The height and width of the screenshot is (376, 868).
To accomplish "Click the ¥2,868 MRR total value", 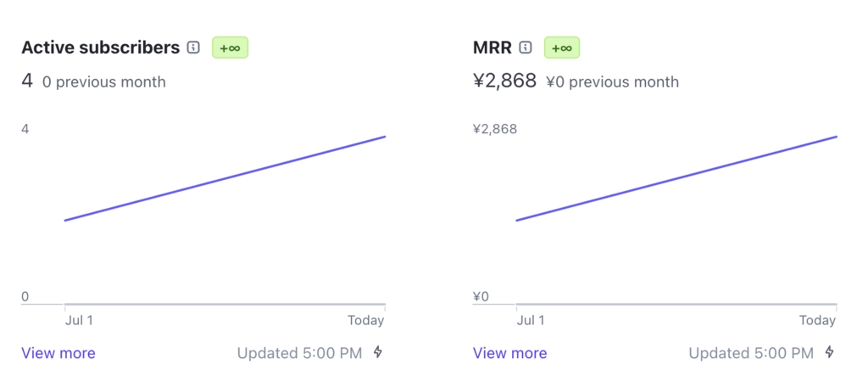I will coord(505,81).
